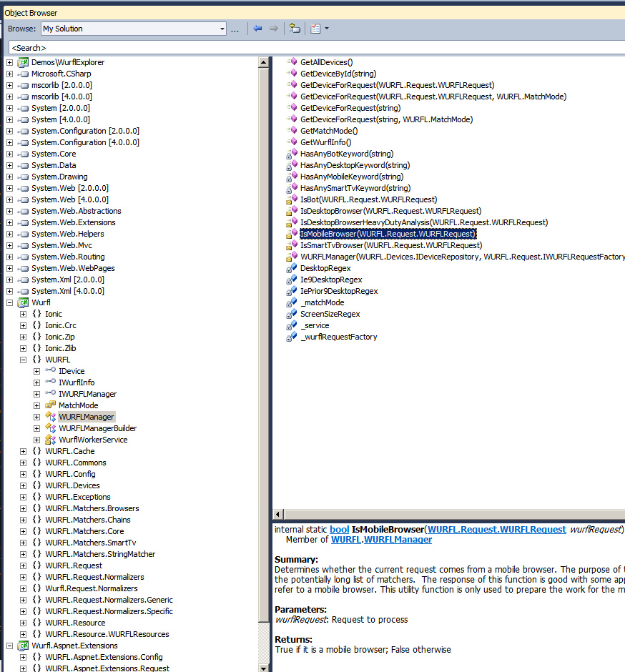Click the tree pane scroll up arrow
The image size is (625, 672).
[x=264, y=63]
